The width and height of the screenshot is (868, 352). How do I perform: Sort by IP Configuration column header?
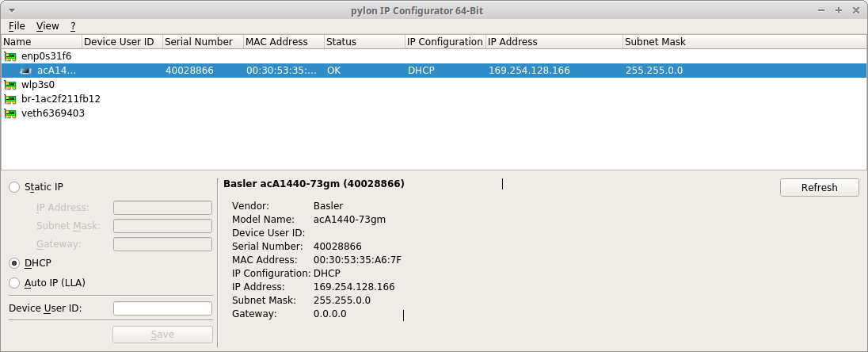point(446,41)
